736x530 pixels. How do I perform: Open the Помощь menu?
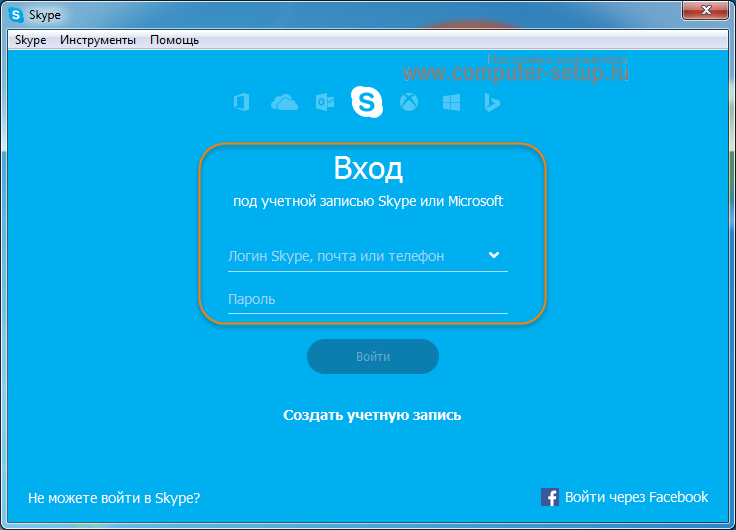(x=174, y=40)
